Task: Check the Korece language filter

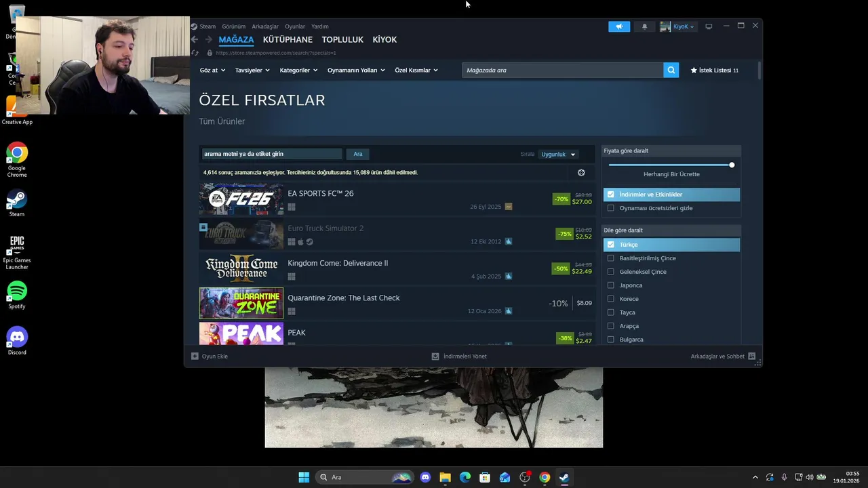Action: point(611,299)
